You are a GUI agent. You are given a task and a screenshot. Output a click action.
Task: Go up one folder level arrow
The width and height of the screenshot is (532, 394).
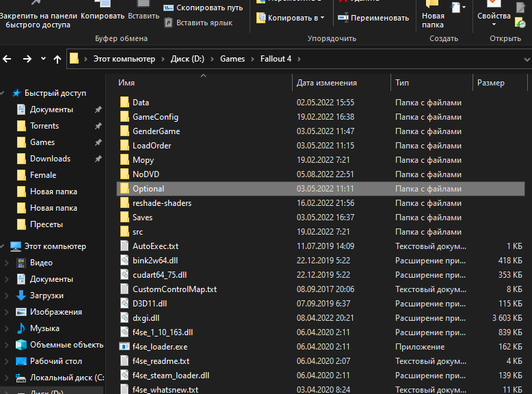pyautogui.click(x=57, y=59)
